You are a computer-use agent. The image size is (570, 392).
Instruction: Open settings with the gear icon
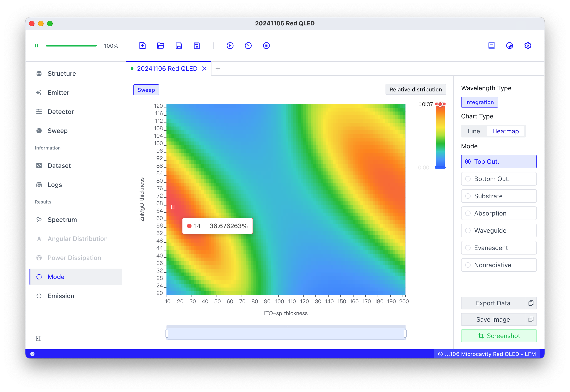528,46
